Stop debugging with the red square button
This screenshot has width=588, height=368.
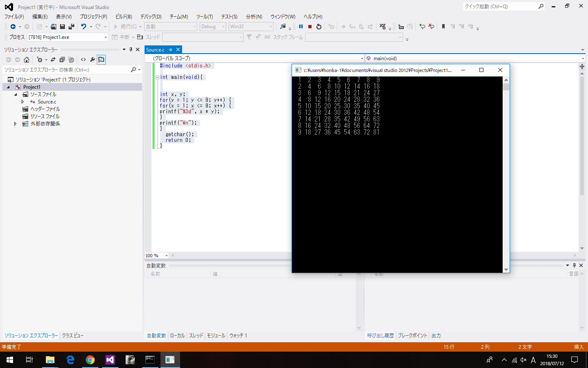click(x=310, y=27)
